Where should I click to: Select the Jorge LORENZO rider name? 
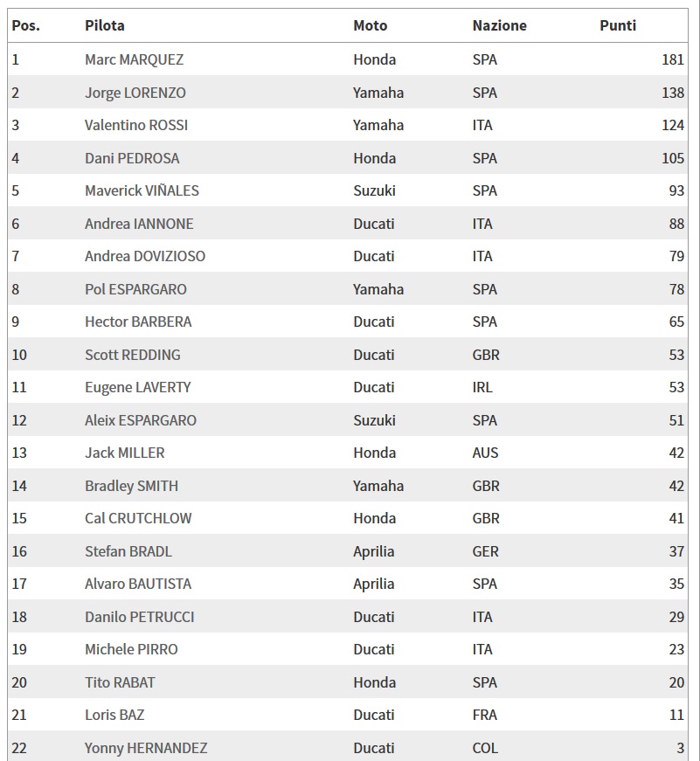point(135,93)
